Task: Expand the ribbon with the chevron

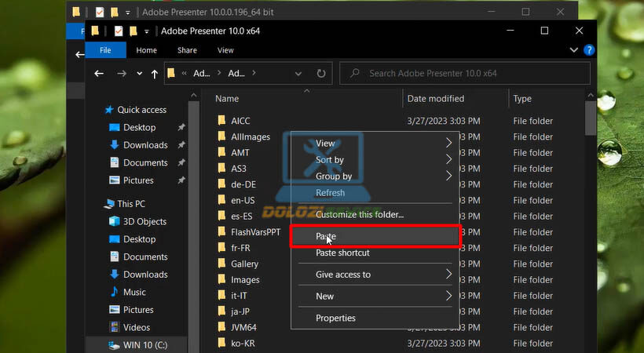Action: [x=574, y=50]
